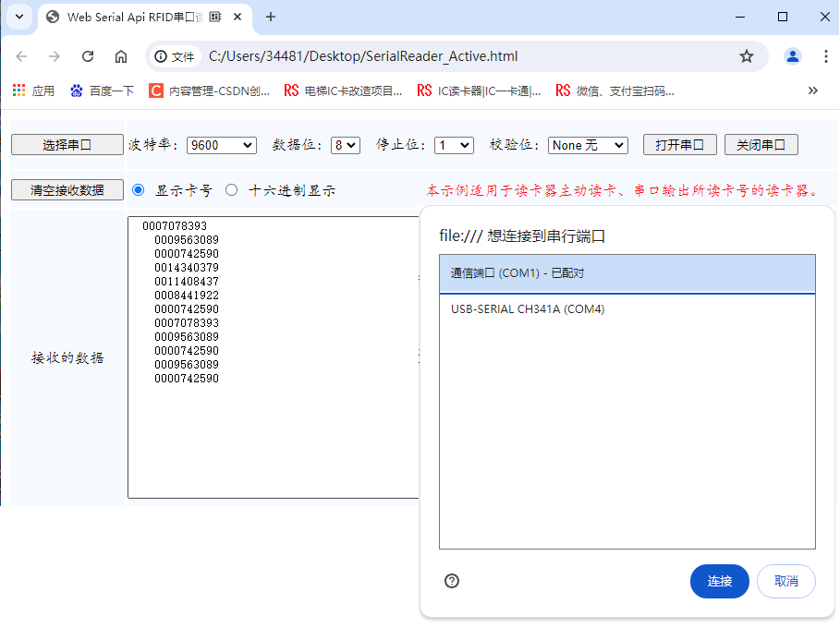Select the 十六进制显示 radio button
The height and width of the screenshot is (640, 840).
[231, 190]
